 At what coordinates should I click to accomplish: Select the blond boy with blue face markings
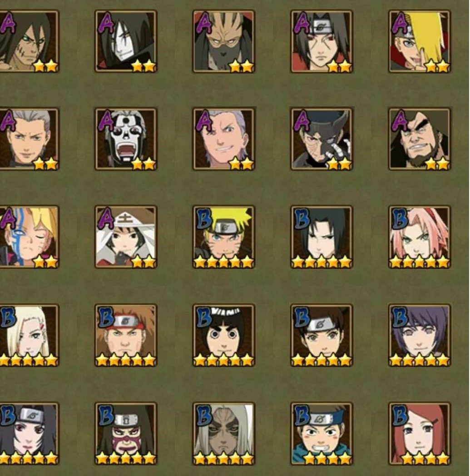coord(29,237)
